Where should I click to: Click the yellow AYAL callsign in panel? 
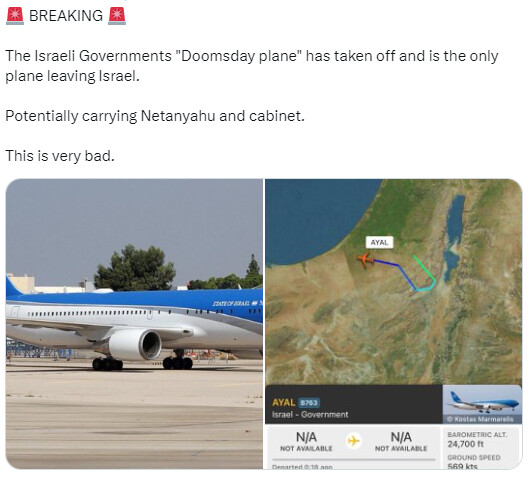284,403
